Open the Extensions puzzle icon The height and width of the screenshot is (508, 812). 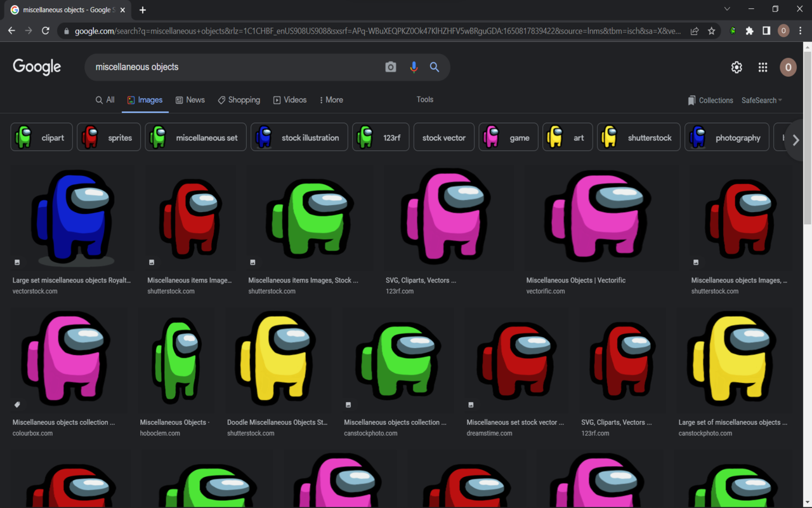750,30
